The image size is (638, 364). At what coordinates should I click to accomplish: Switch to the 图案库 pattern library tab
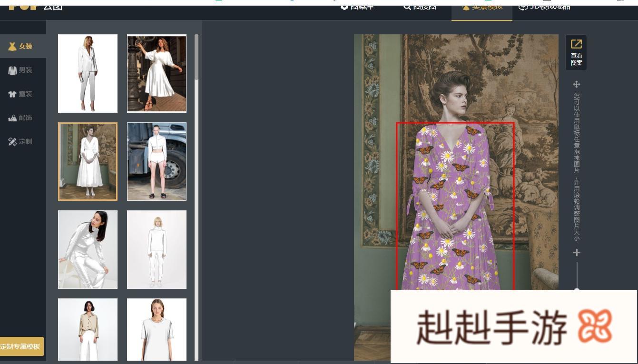[x=357, y=7]
